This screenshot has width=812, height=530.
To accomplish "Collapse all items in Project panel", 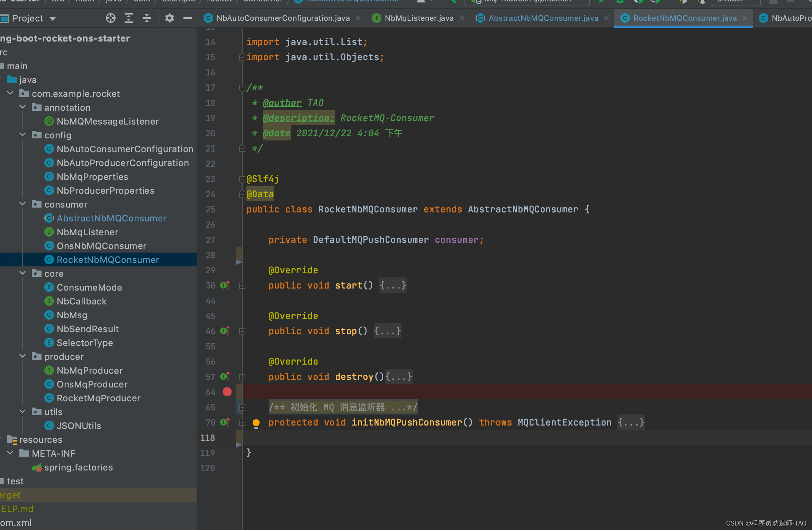I will click(x=147, y=18).
